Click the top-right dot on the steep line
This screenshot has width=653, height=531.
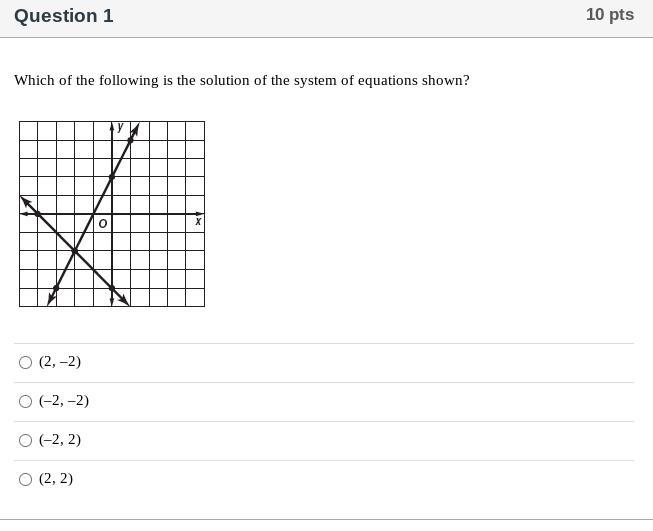click(x=130, y=140)
